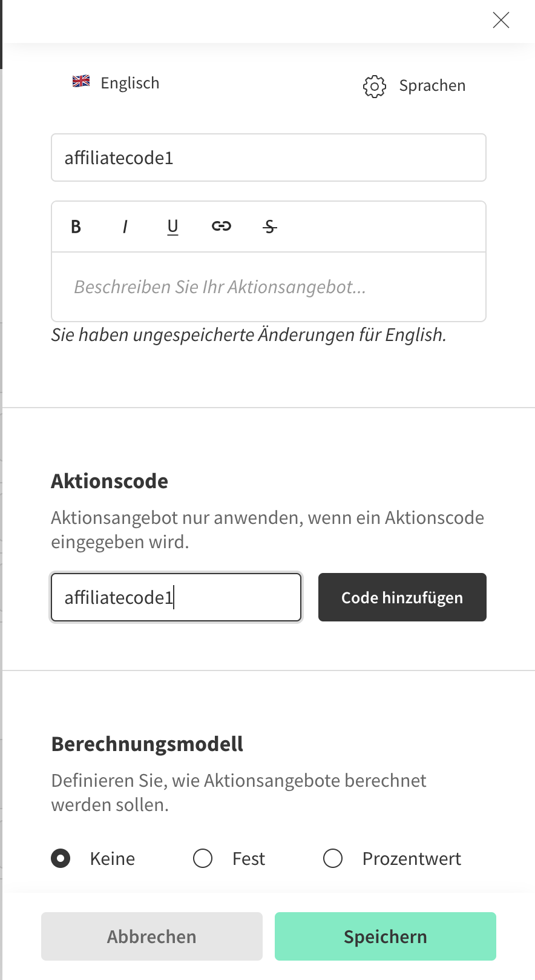Select the Keine calculation model
This screenshot has width=535, height=980.
click(x=61, y=858)
